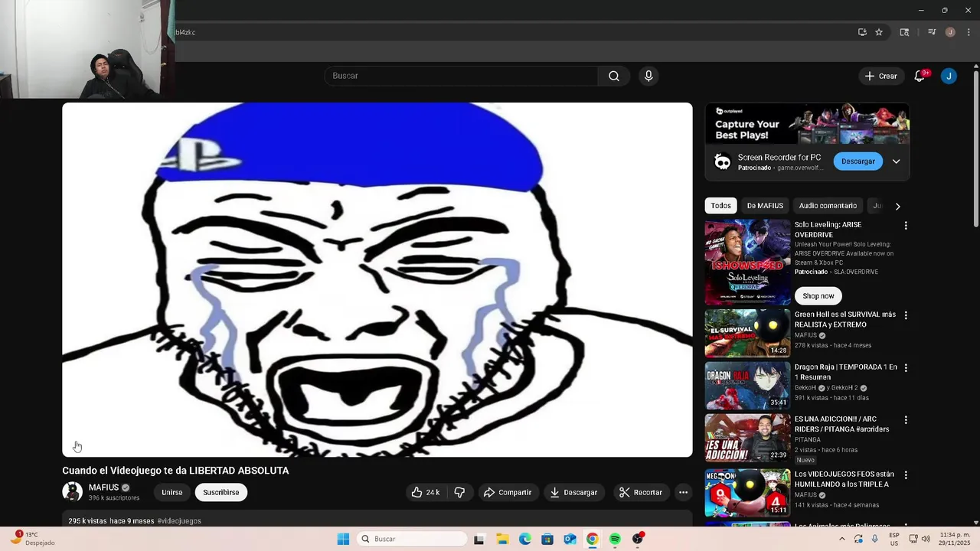Click the system tray volume icon
The height and width of the screenshot is (551, 980).
point(926,539)
